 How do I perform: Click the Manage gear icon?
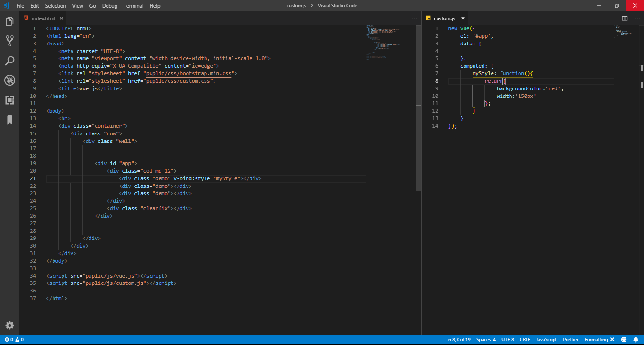pyautogui.click(x=9, y=325)
